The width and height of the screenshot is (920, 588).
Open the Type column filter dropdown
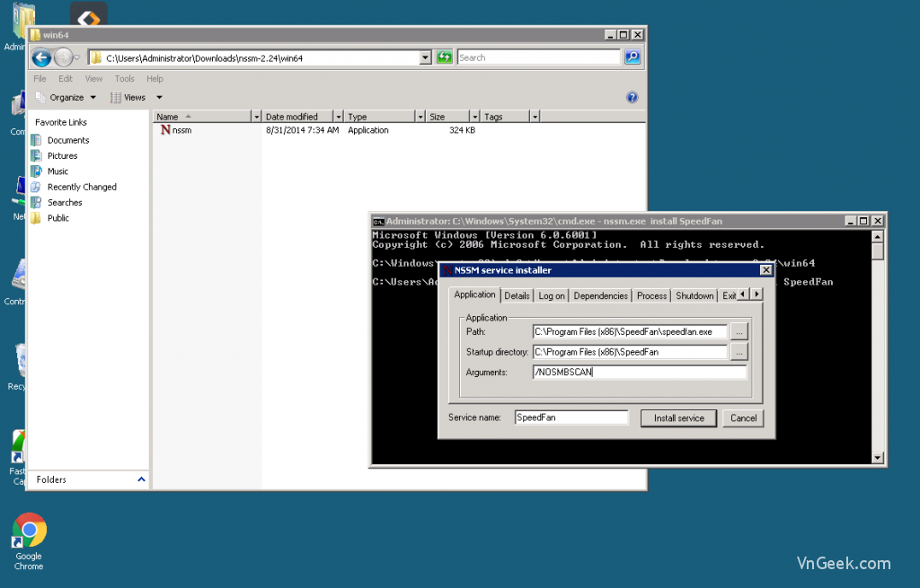(x=420, y=117)
